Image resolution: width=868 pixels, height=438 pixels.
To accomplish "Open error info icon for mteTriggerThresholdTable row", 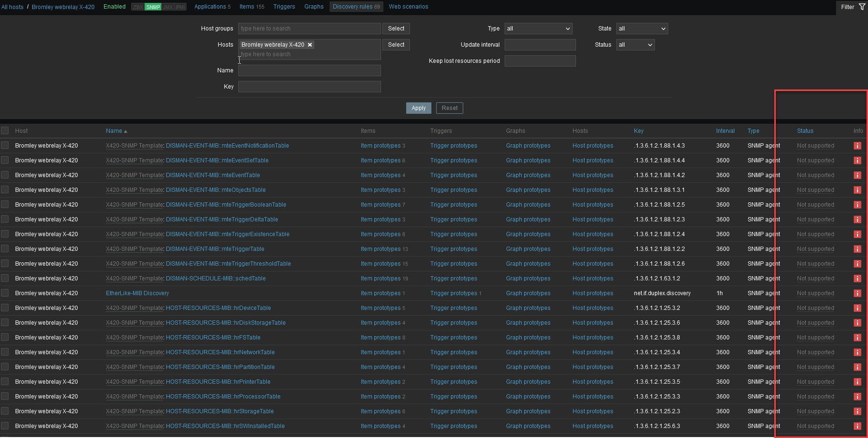I will [858, 264].
